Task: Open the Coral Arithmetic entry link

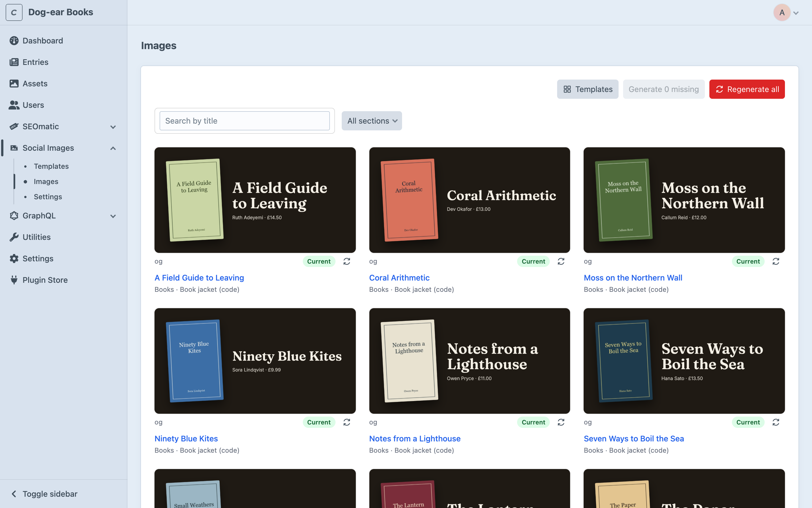Action: point(399,278)
